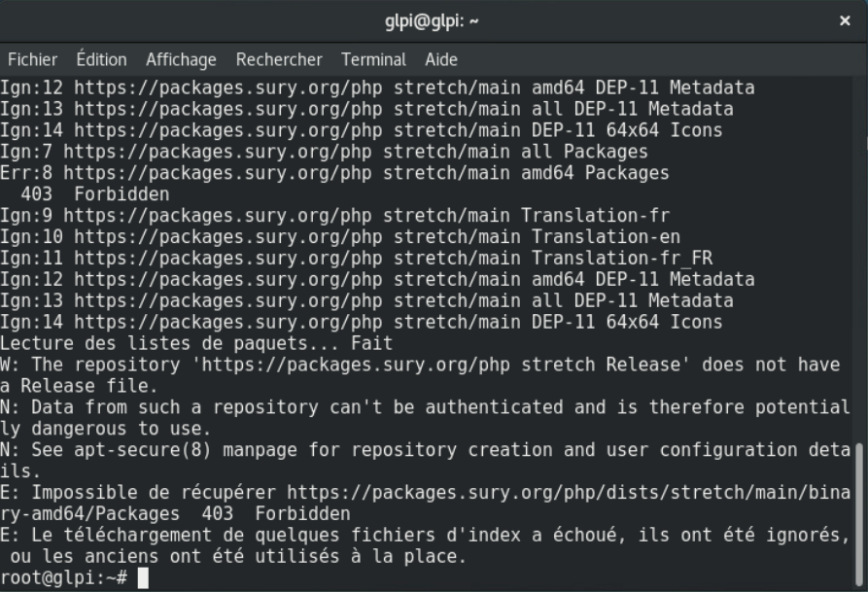Open the Fichier menu

tap(32, 59)
